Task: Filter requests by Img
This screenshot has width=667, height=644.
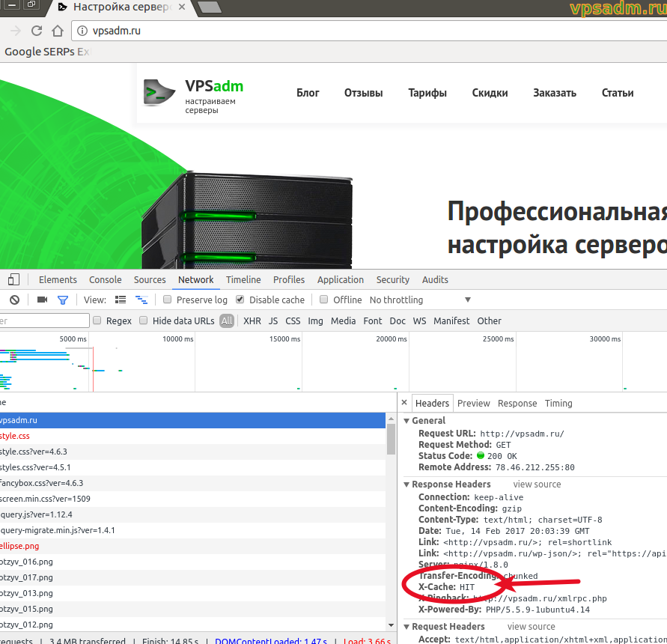Action: pyautogui.click(x=315, y=321)
